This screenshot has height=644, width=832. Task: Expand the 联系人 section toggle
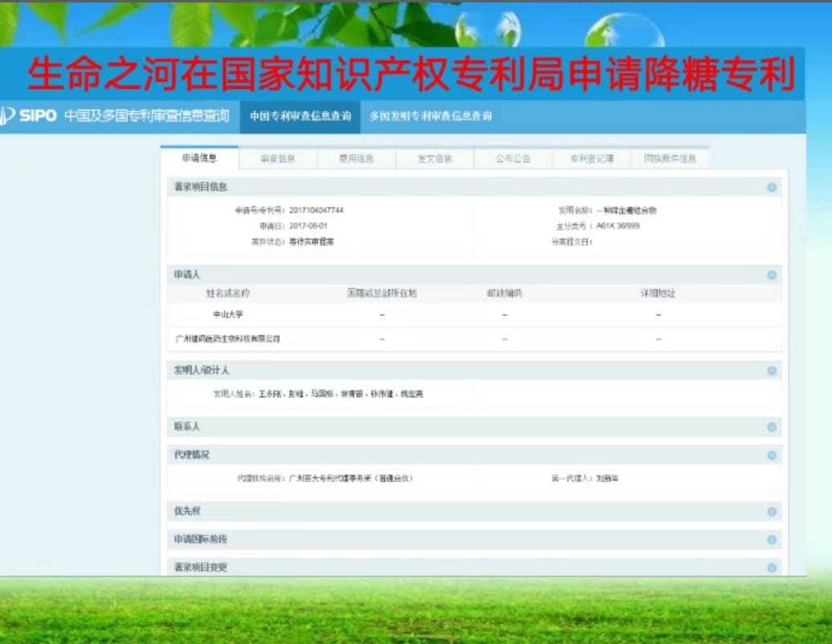[x=772, y=427]
